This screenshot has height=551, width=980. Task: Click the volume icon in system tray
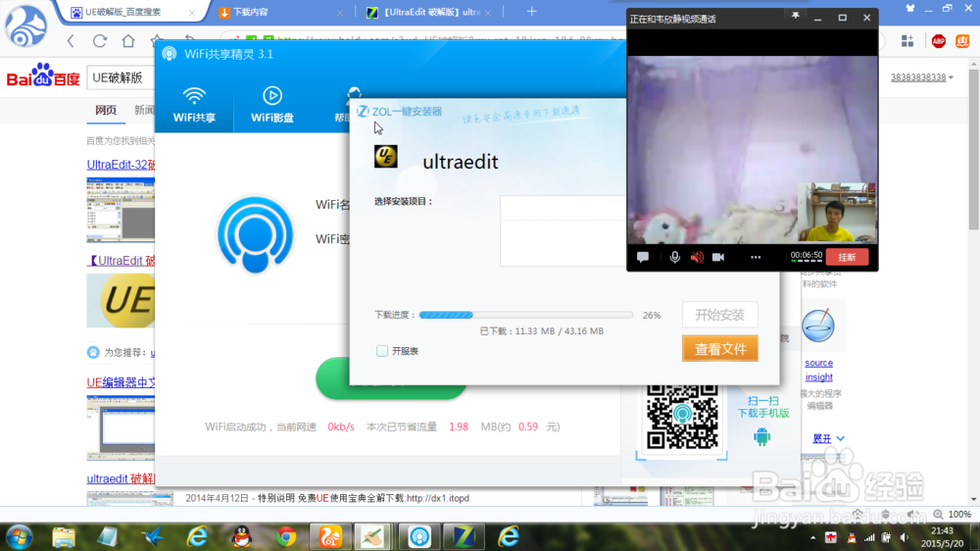(x=905, y=538)
